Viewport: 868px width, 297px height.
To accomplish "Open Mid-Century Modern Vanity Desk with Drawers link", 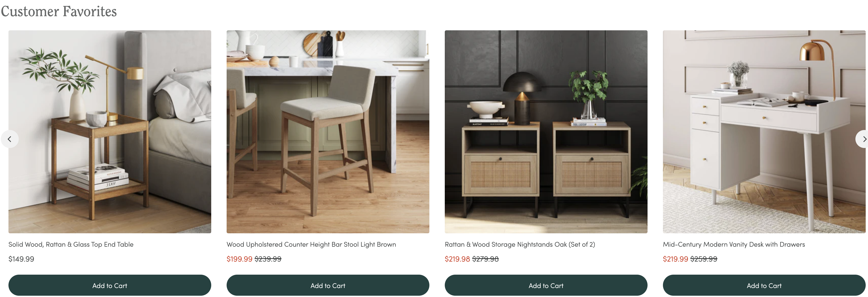I will coord(734,244).
